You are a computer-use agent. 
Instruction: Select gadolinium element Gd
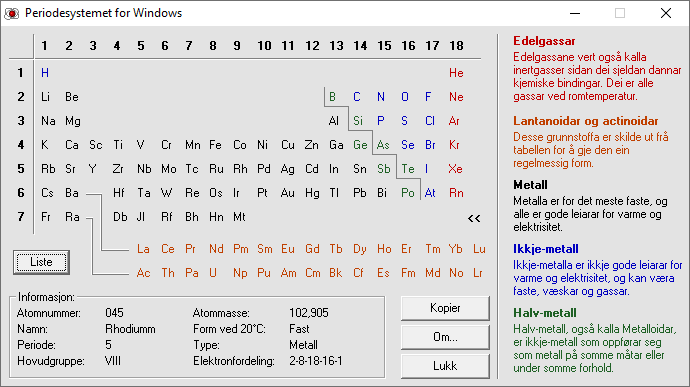[312, 249]
